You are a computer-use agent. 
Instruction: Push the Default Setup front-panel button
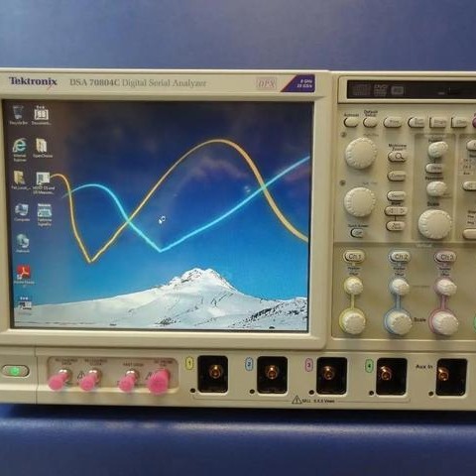370,122
